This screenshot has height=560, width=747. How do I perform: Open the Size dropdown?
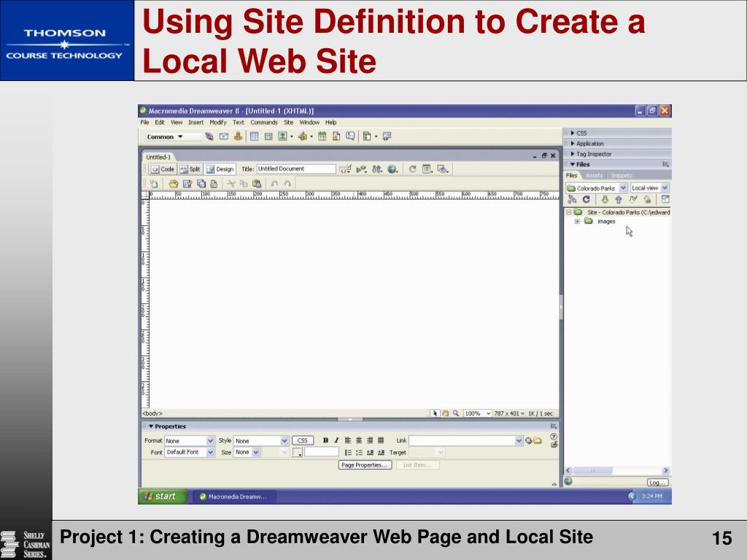click(x=247, y=452)
